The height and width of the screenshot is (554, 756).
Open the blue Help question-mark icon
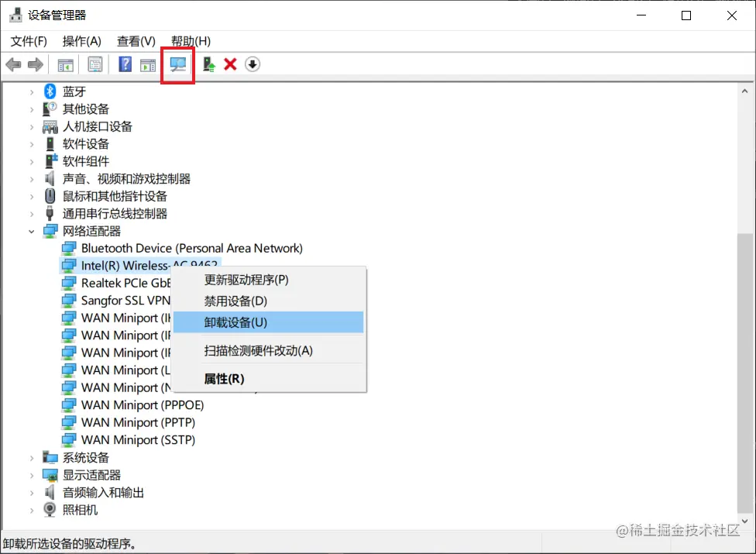(125, 64)
